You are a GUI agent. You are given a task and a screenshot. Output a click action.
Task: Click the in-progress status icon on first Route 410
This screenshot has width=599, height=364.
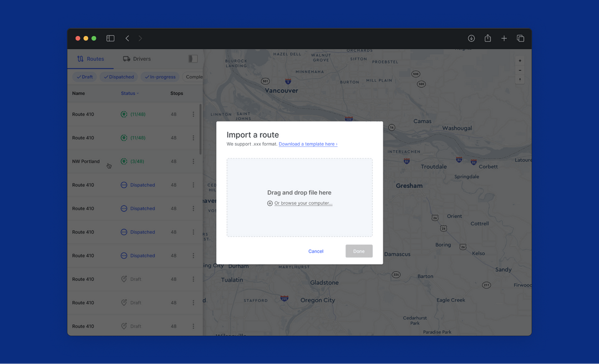[123, 114]
